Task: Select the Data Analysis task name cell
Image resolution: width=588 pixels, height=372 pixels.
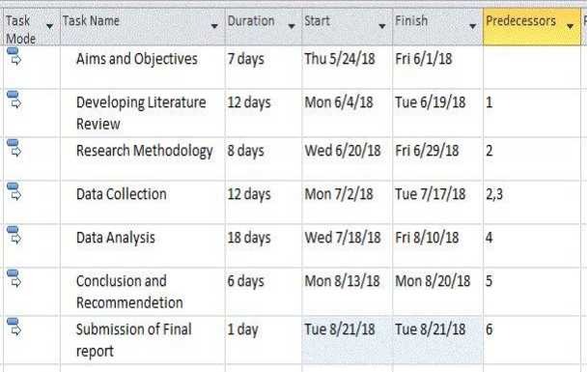Action: [143, 245]
